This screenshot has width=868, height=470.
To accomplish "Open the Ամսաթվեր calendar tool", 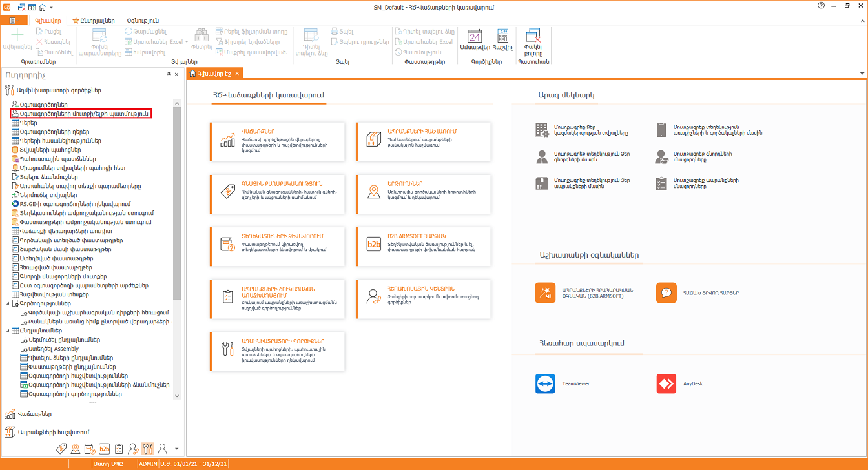I will click(x=475, y=40).
